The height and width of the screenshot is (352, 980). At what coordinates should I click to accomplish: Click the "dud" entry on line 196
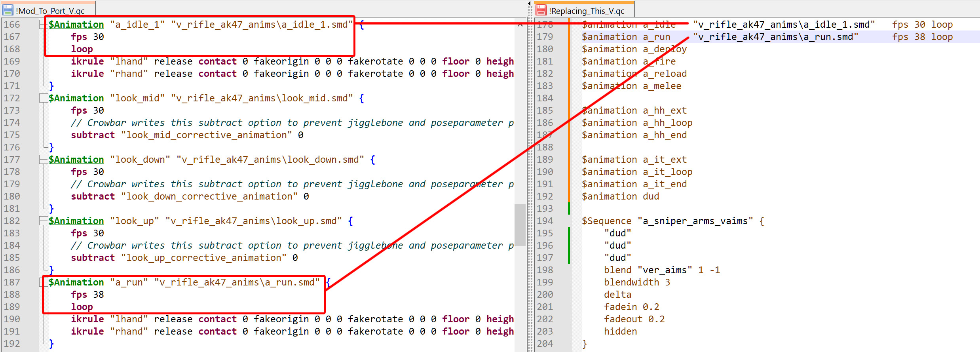point(618,245)
